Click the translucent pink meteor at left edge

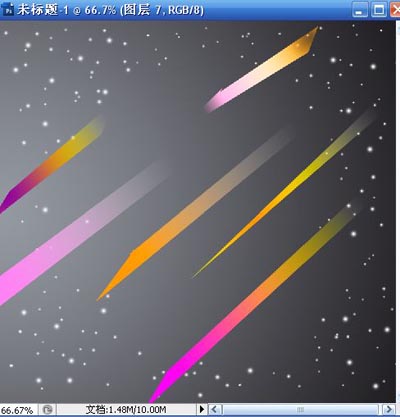83,232
